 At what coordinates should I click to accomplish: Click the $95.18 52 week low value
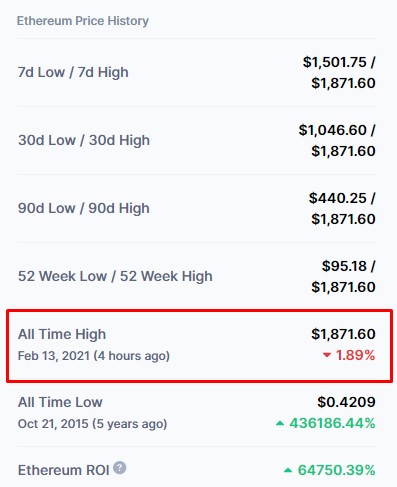point(344,266)
